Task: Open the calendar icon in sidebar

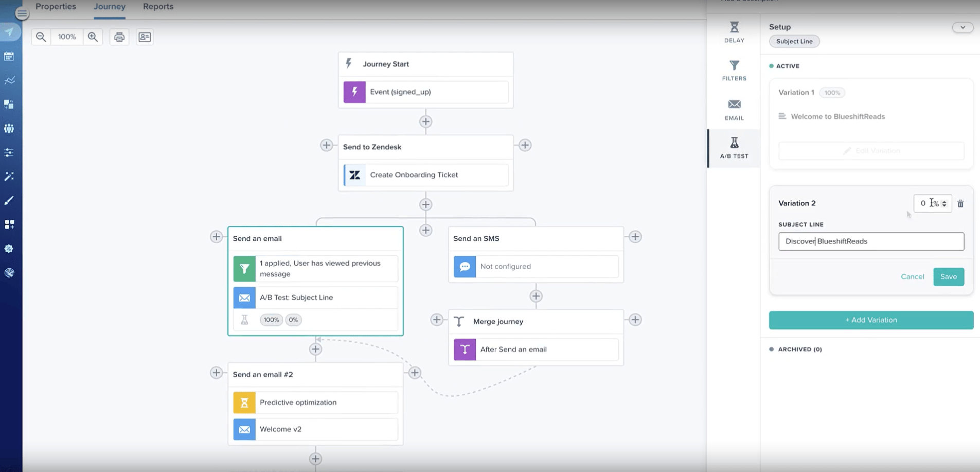Action: 9,57
